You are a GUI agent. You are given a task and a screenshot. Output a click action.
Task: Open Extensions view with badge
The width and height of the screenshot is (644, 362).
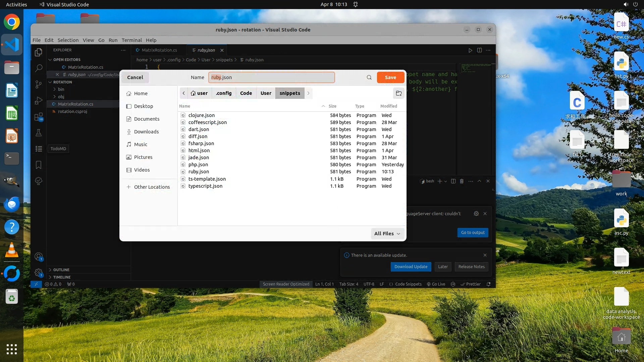pos(39,117)
